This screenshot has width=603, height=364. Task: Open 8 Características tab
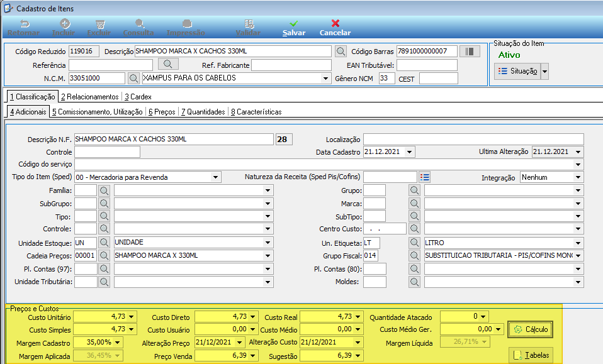[x=257, y=112]
